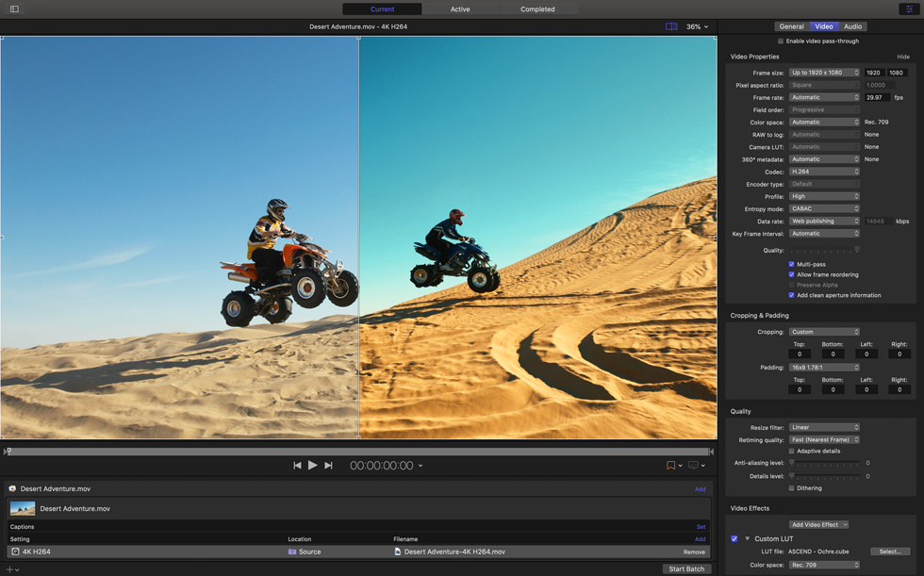The image size is (924, 576).
Task: Click the annotation speech-bubble icon by the timeline
Action: tap(694, 465)
